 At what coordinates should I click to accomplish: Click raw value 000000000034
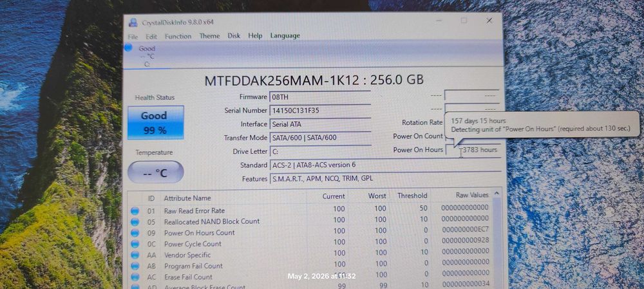(465, 284)
